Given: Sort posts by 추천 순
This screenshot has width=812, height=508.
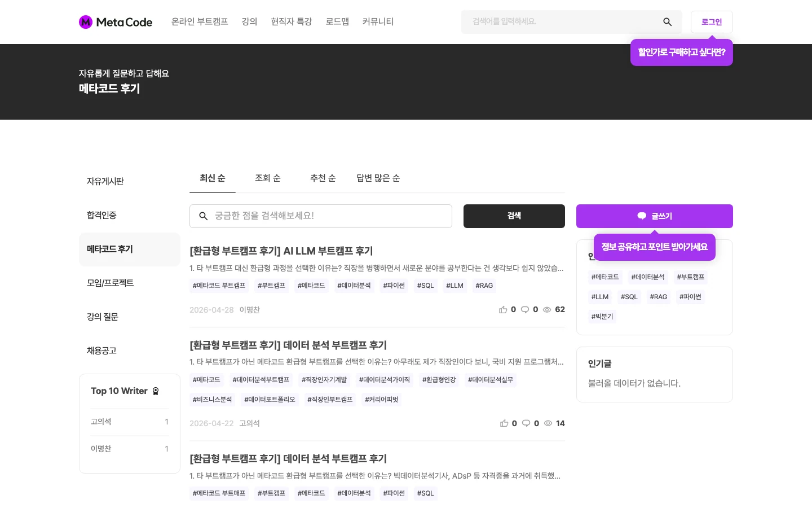Looking at the screenshot, I should coord(323,178).
